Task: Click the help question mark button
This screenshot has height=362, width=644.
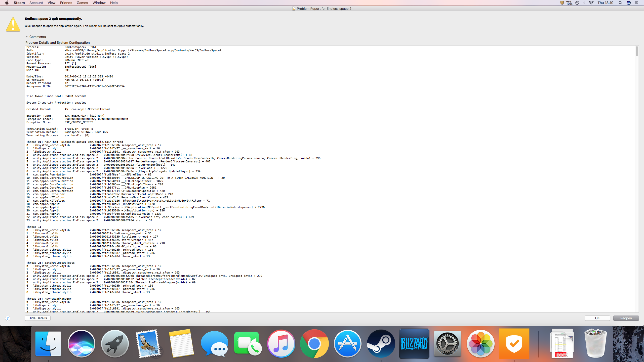Action: click(x=8, y=318)
